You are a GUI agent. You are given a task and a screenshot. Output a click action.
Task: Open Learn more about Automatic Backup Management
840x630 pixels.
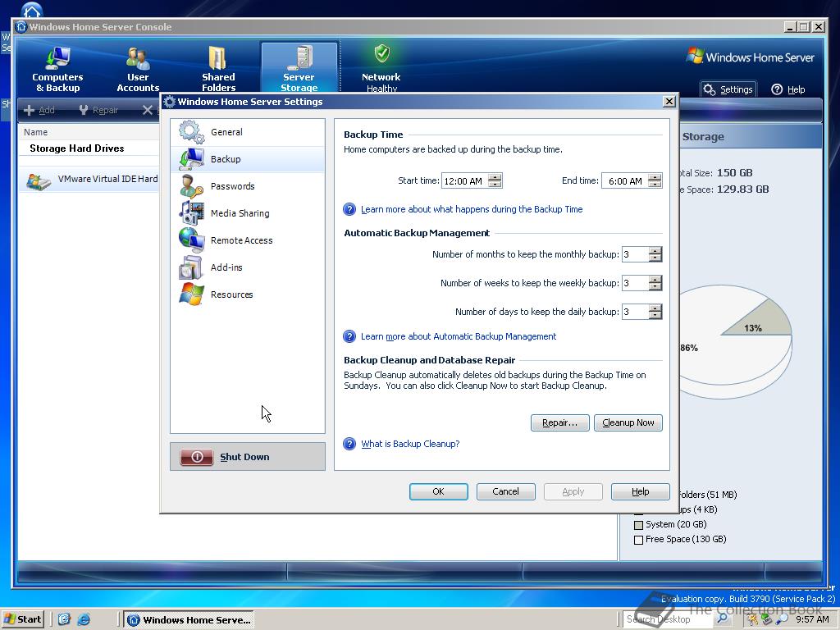(x=459, y=336)
